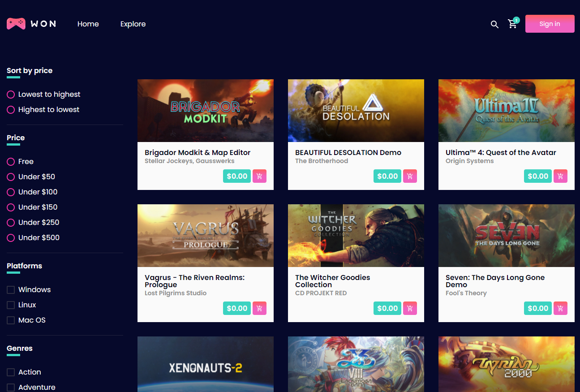580x392 pixels.
Task: Check the Mac OS platform box
Action: click(x=11, y=320)
